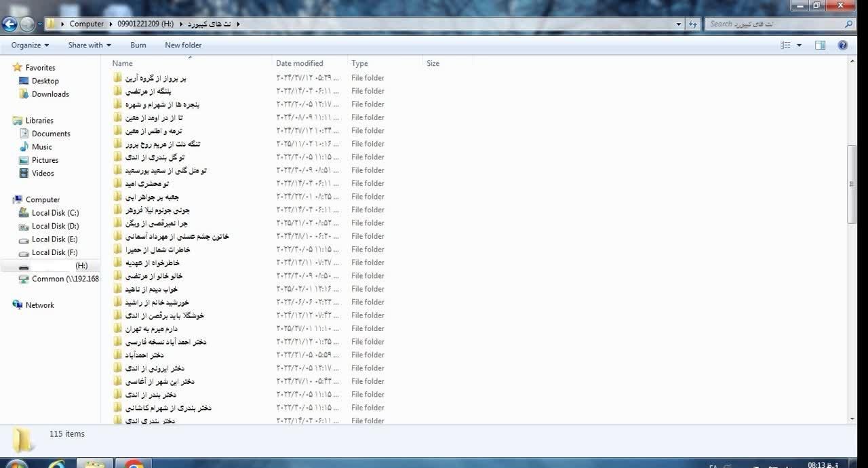This screenshot has height=468, width=868.
Task: Open the Share with dropdown
Action: (90, 45)
